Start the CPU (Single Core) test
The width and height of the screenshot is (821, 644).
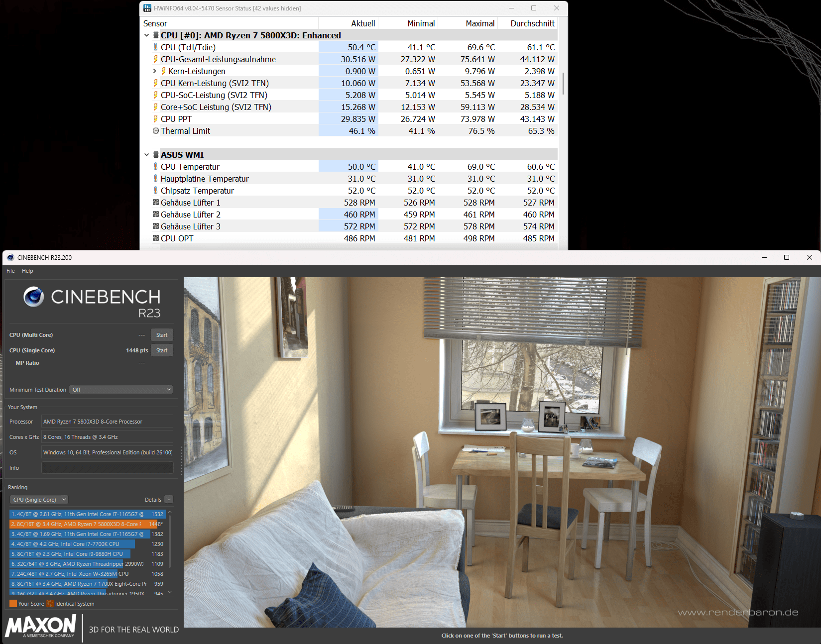tap(162, 350)
